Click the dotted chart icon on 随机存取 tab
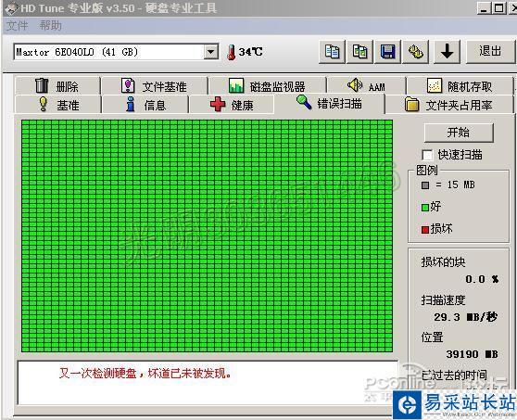The height and width of the screenshot is (420, 517). click(435, 85)
